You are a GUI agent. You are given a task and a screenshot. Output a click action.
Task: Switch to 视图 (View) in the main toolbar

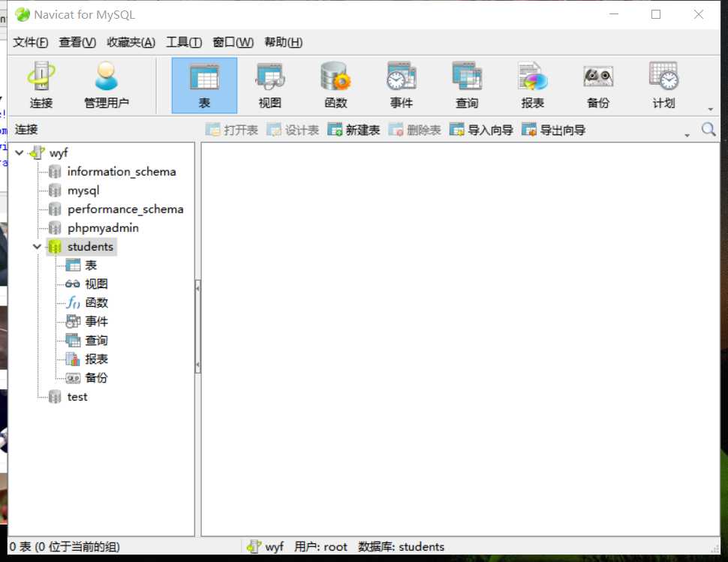click(x=269, y=86)
